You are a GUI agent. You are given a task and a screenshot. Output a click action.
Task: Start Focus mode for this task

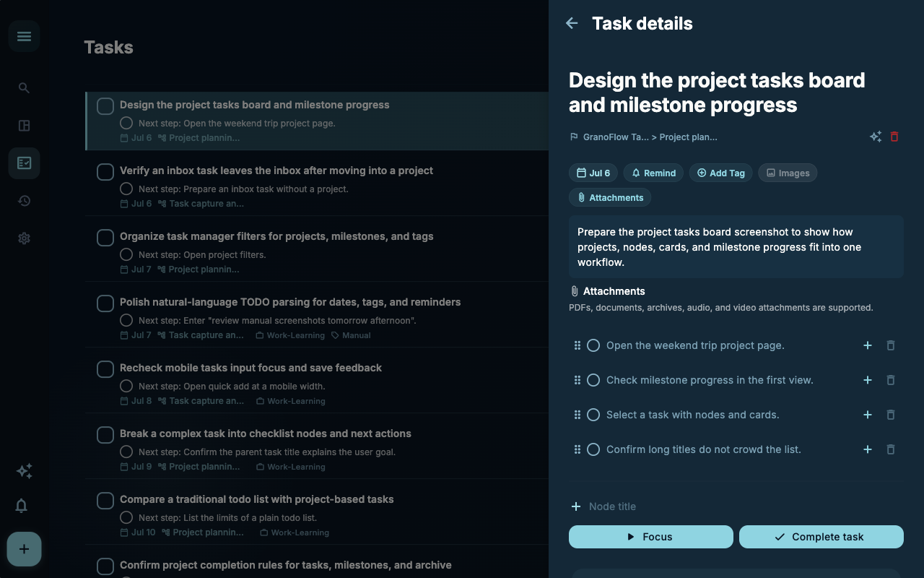click(651, 537)
